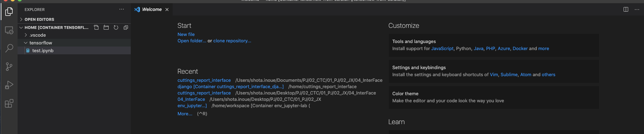Open the Source Control view
The image size is (644, 134).
click(9, 67)
